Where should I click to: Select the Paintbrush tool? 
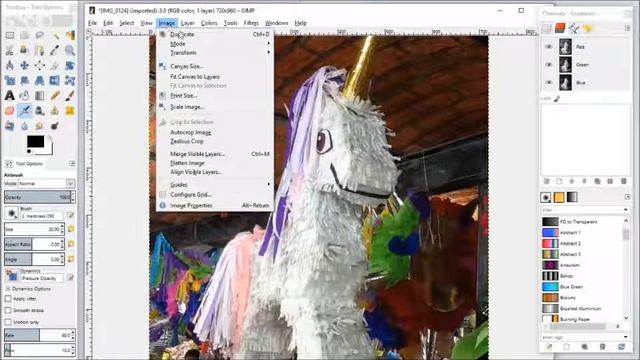70,96
